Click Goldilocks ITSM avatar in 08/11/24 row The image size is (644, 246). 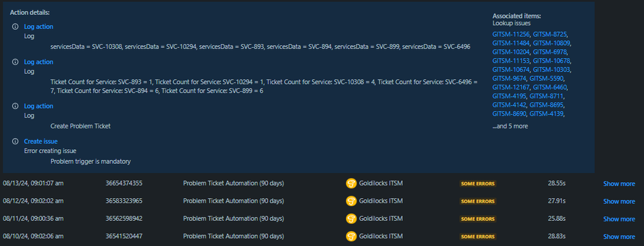tap(351, 218)
